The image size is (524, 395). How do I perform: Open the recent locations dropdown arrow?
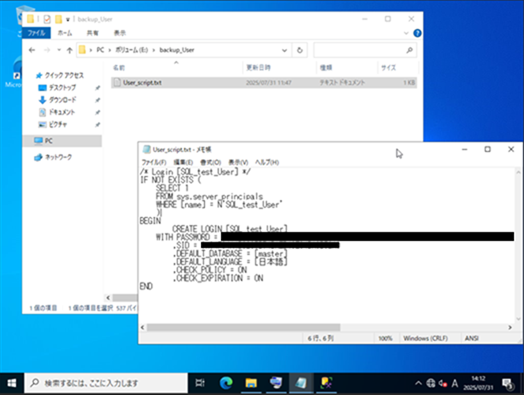[59, 50]
